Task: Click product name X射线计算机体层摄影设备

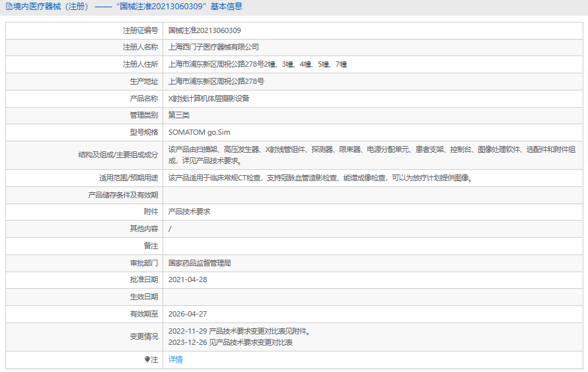Action: tap(209, 98)
